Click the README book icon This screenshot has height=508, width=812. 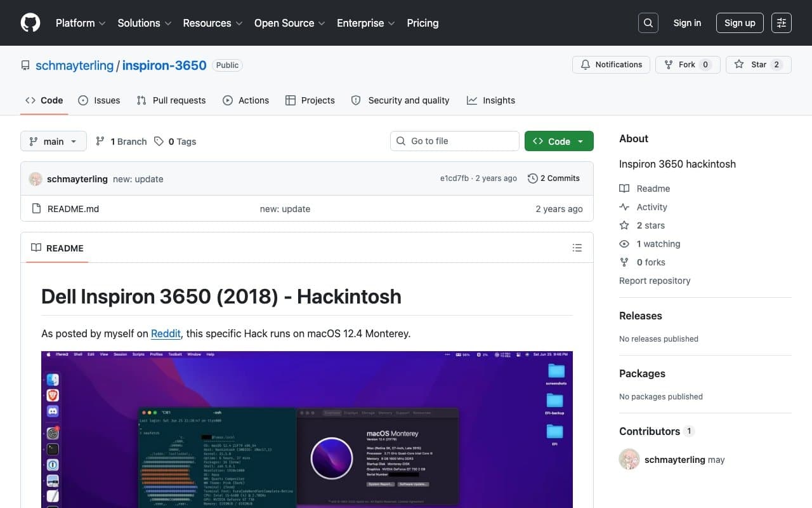click(x=36, y=248)
